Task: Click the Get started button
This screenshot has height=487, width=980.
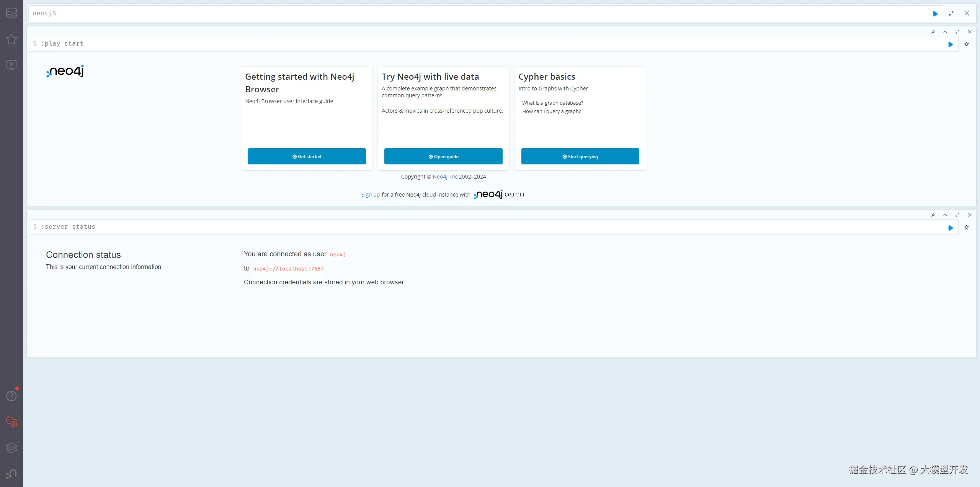Action: [x=307, y=156]
